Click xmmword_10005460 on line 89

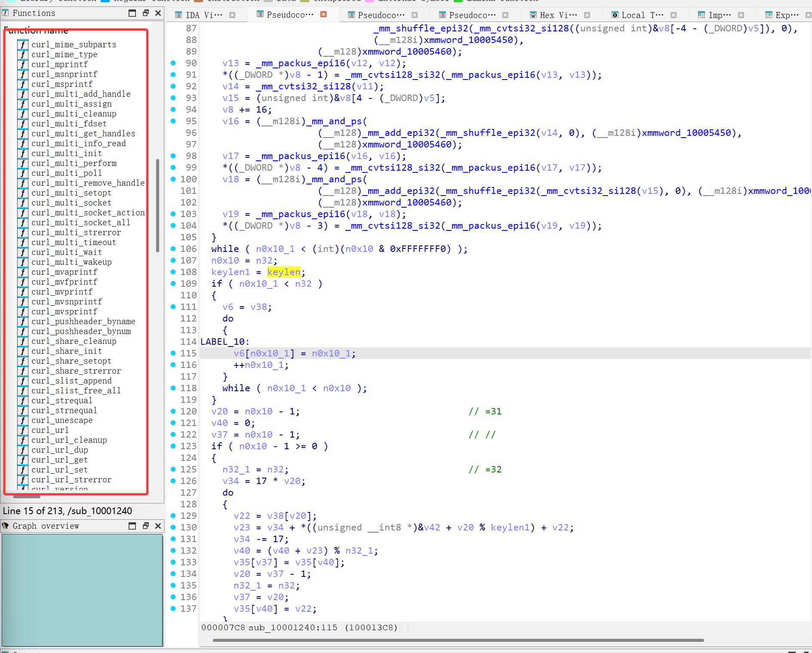[x=407, y=52]
